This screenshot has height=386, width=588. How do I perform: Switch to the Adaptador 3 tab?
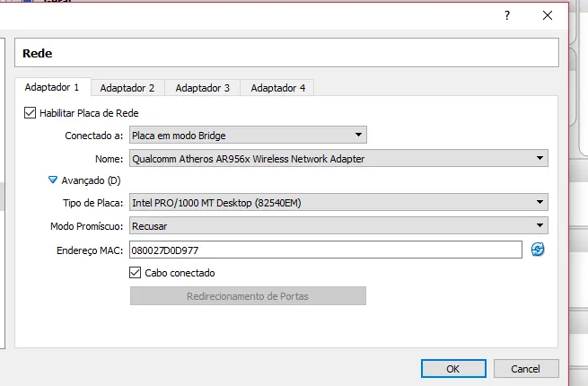coord(203,88)
